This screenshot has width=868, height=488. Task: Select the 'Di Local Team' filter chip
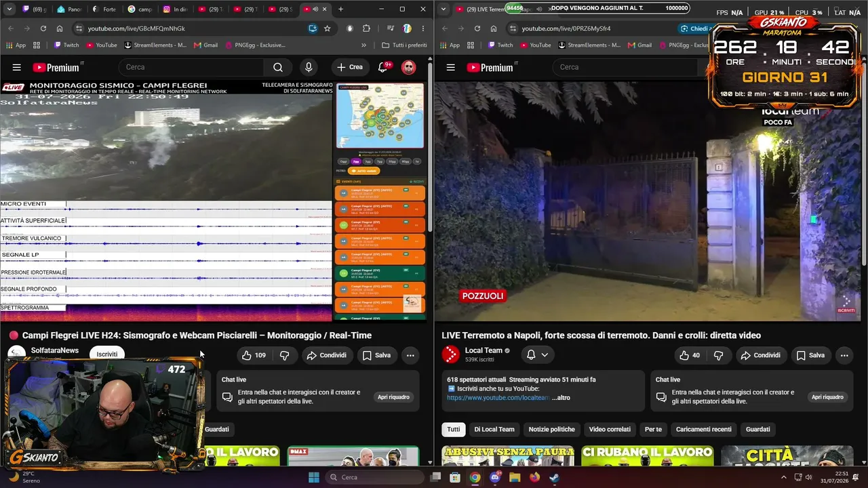tap(494, 429)
